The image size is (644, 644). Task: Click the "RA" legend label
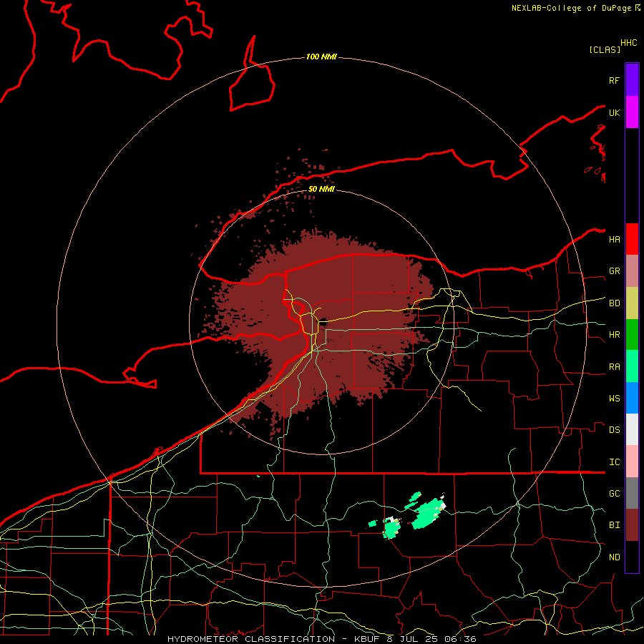(x=614, y=367)
